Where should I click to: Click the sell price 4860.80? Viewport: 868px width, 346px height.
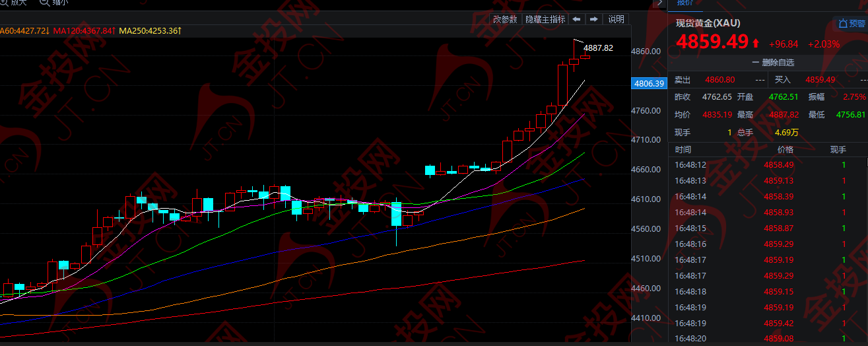(x=720, y=80)
